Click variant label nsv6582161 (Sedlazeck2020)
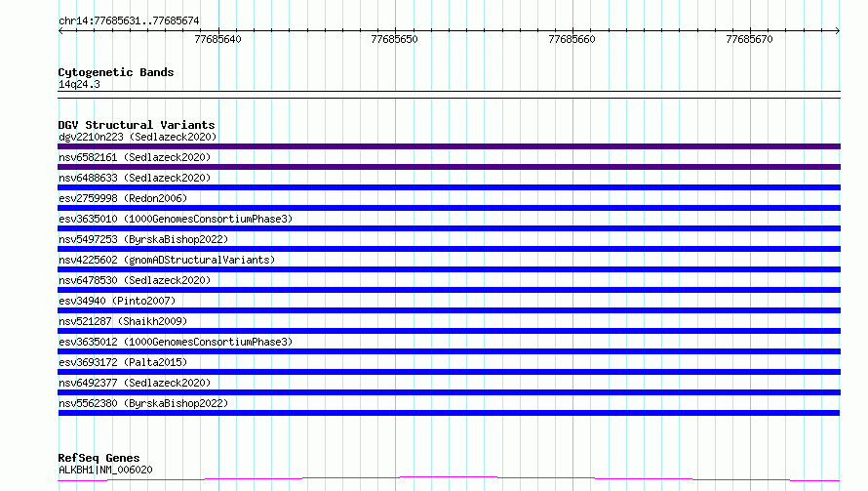Screen dimensions: 868x491 pyautogui.click(x=135, y=157)
